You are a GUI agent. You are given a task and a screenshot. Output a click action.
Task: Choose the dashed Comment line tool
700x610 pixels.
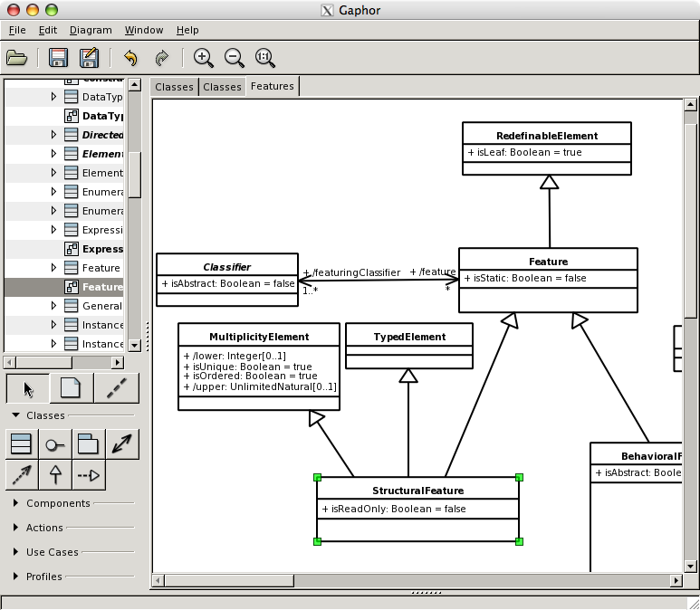[x=117, y=388]
